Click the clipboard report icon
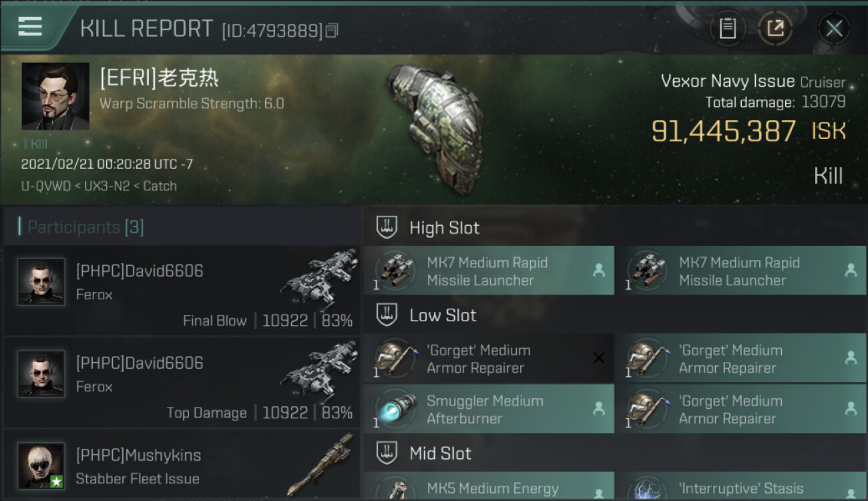 click(727, 28)
